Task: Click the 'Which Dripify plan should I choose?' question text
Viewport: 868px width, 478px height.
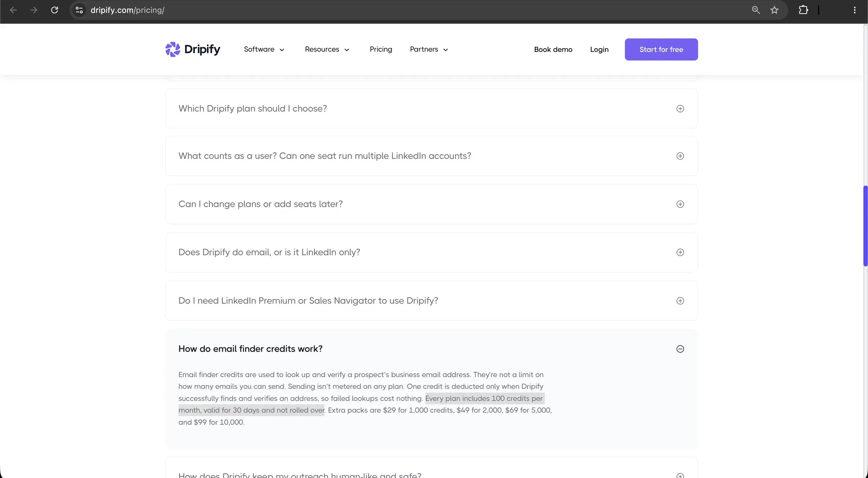Action: pos(252,109)
